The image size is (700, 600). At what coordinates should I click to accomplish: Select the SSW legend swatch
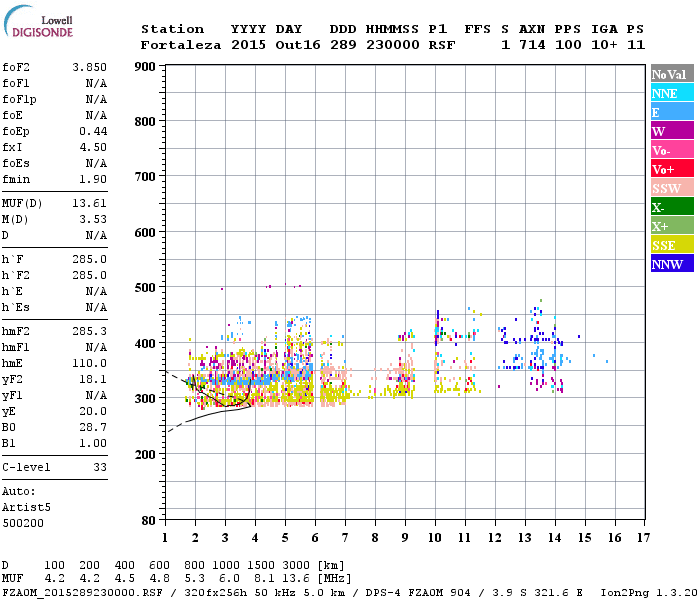(672, 188)
